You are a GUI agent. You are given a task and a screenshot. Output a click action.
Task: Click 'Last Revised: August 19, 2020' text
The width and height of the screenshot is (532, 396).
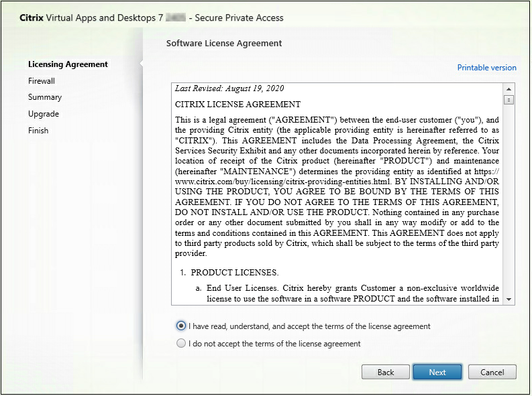[229, 88]
